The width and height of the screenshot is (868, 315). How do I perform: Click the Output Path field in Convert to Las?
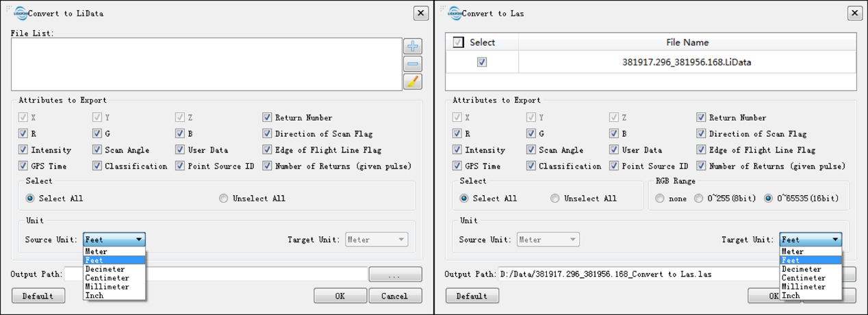click(635, 274)
